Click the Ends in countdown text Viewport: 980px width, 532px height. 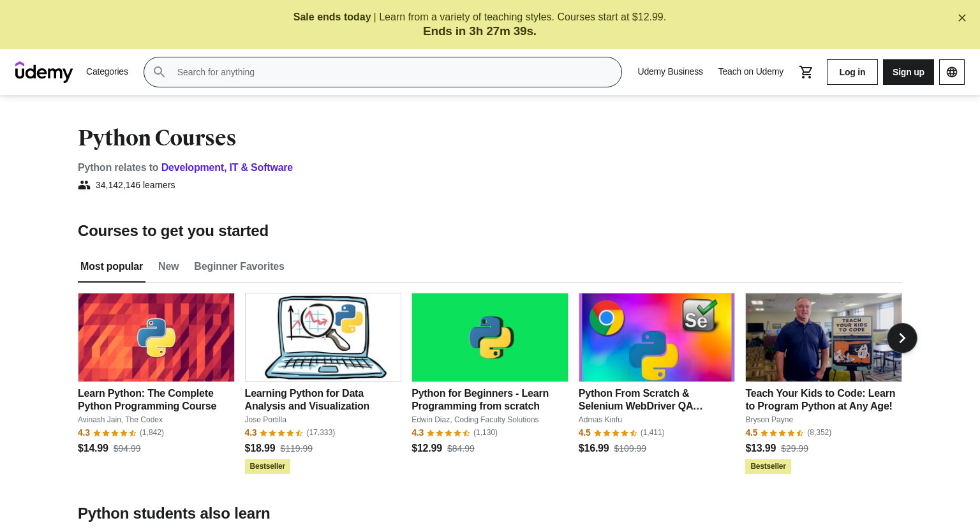(480, 31)
